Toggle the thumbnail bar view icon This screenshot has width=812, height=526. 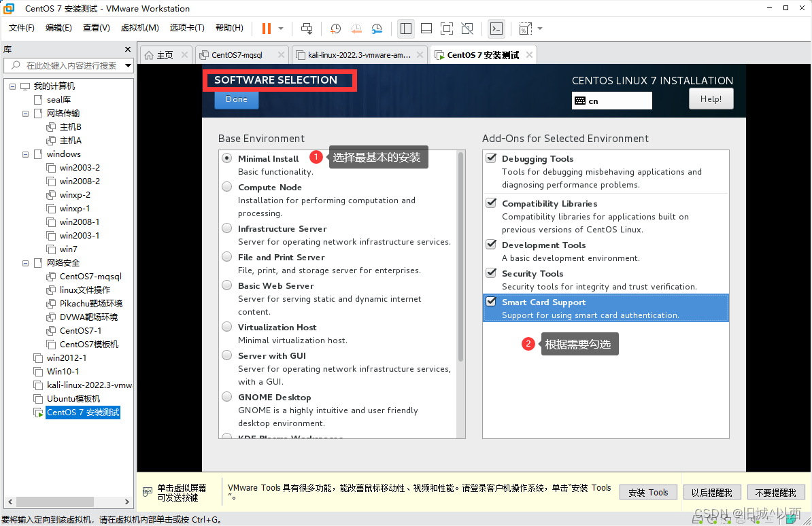click(x=426, y=29)
